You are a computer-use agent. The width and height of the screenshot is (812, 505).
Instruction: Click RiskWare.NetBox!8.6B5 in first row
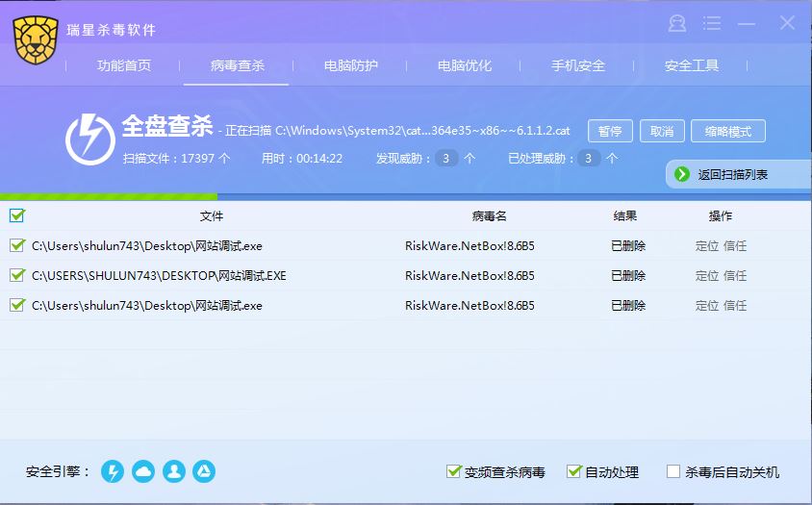(469, 246)
